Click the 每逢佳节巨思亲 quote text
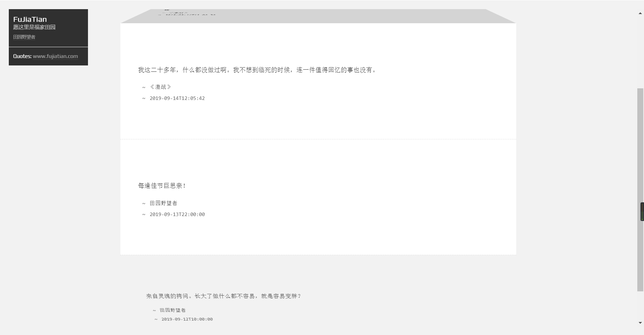This screenshot has width=644, height=335. (161, 186)
